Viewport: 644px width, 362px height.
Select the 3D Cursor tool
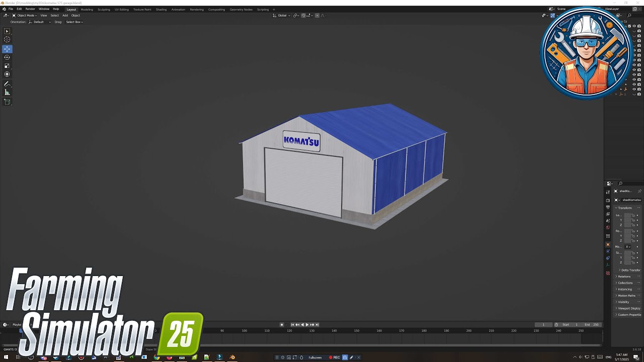click(x=7, y=40)
